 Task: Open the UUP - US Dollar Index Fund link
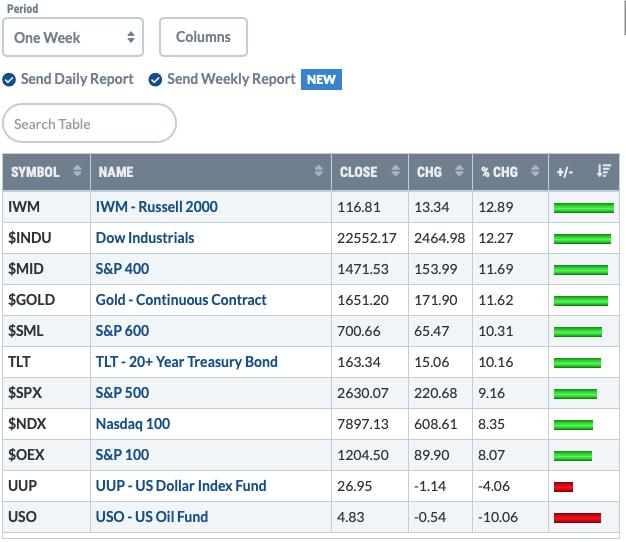181,486
